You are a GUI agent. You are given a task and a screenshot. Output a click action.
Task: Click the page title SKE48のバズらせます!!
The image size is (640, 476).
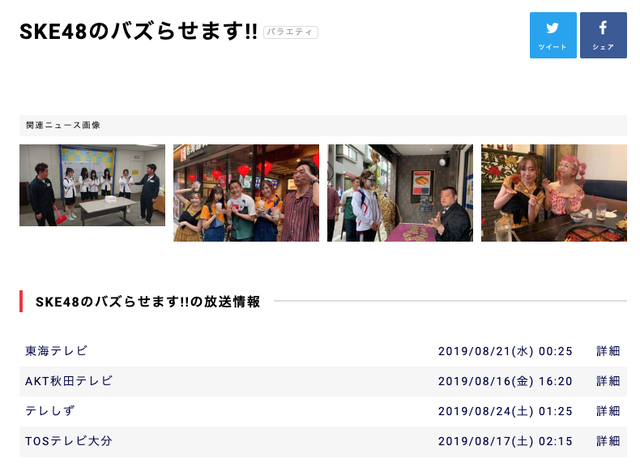138,31
